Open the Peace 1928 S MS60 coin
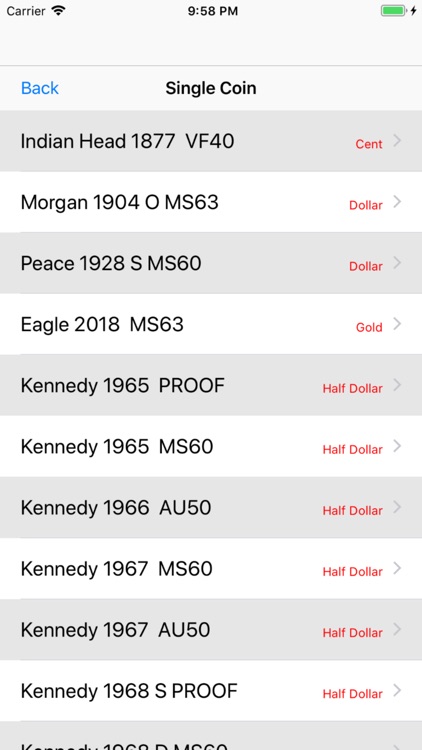The height and width of the screenshot is (750, 422). point(211,263)
